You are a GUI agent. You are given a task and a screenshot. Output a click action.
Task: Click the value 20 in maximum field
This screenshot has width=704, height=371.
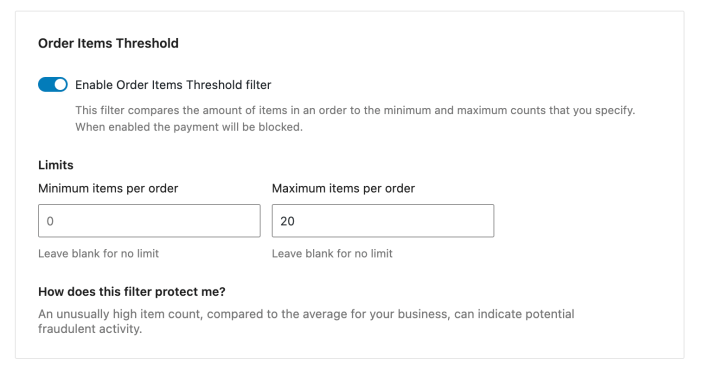pos(287,221)
